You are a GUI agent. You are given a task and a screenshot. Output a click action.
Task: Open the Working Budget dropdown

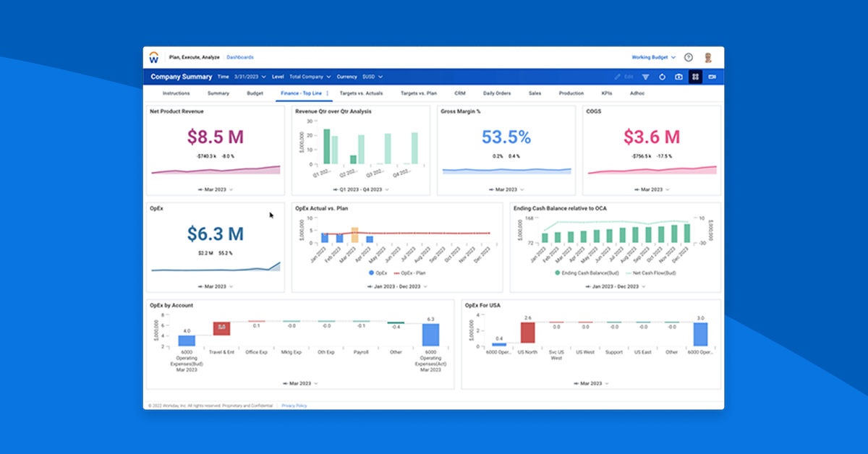653,57
